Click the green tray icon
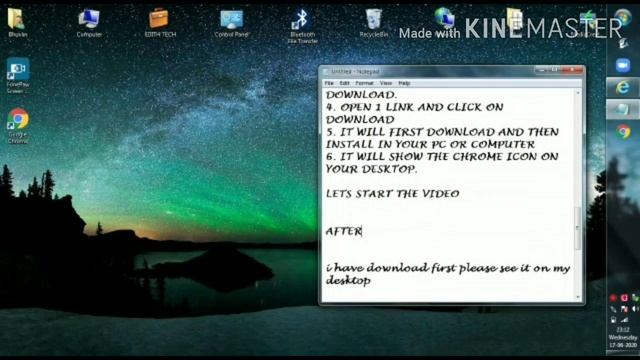 point(635,298)
